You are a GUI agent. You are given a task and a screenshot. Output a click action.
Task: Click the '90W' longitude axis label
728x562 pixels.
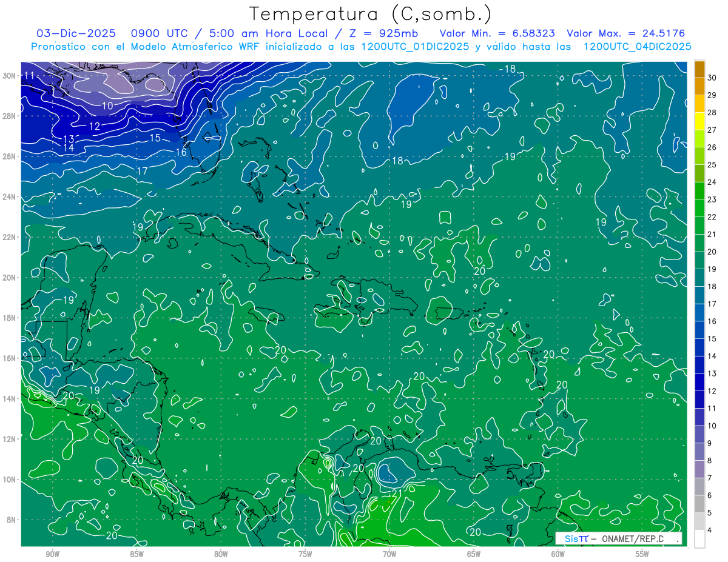pyautogui.click(x=52, y=554)
